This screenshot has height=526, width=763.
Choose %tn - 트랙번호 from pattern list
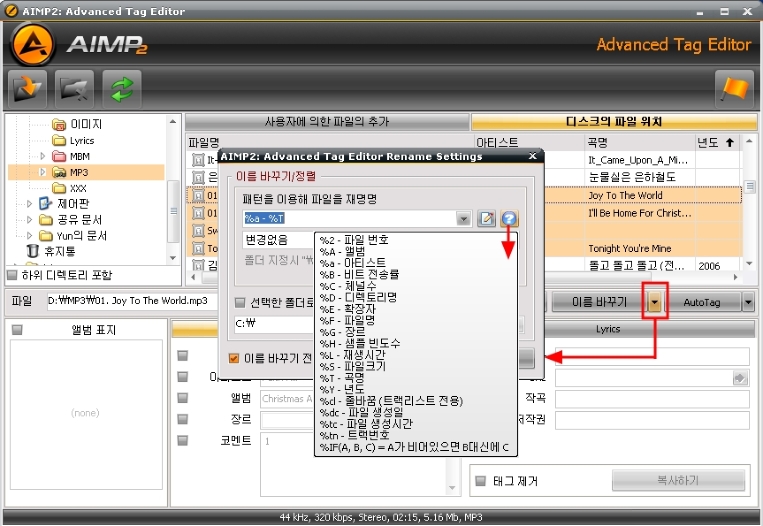pyautogui.click(x=354, y=435)
